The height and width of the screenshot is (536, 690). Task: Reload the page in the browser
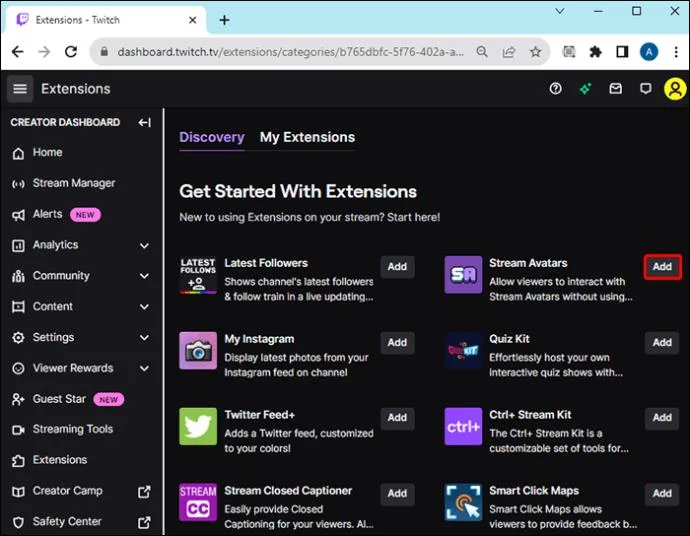coord(71,52)
